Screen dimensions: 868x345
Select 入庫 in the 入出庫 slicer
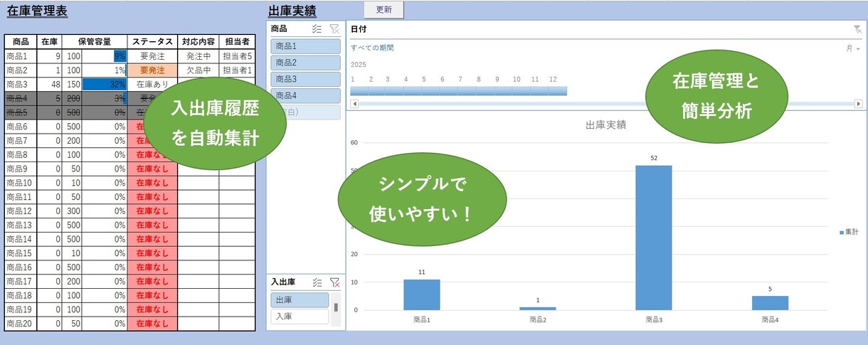[x=300, y=317]
